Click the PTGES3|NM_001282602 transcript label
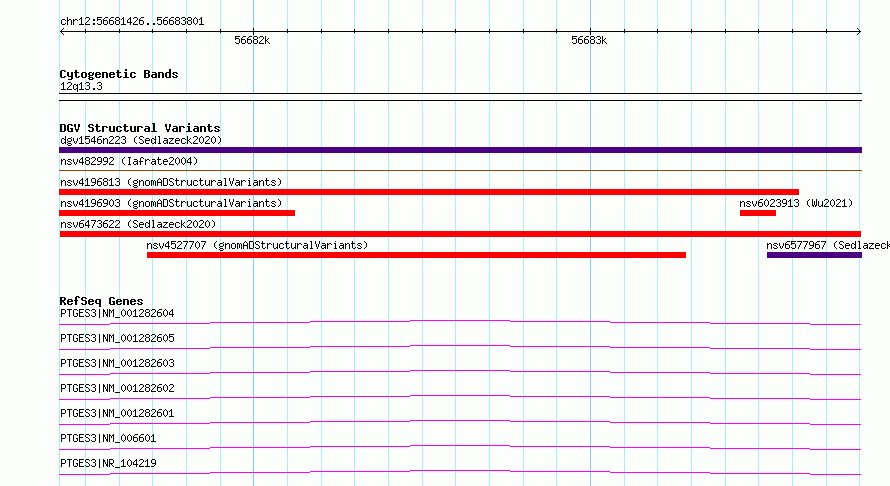 click(x=117, y=388)
